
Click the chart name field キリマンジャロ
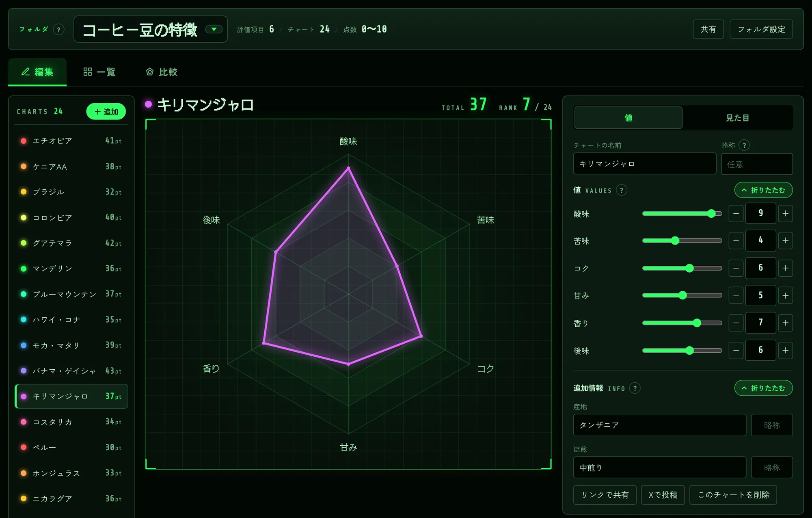[645, 164]
